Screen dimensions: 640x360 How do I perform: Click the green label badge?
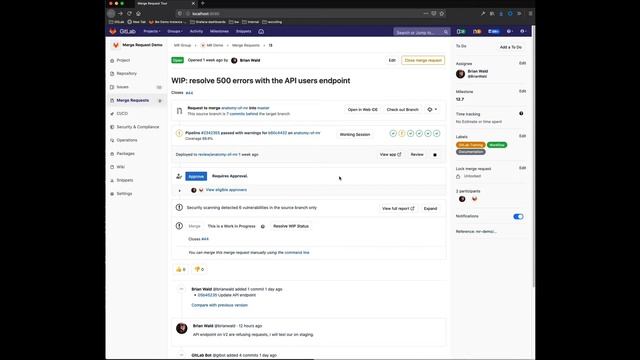(x=497, y=145)
